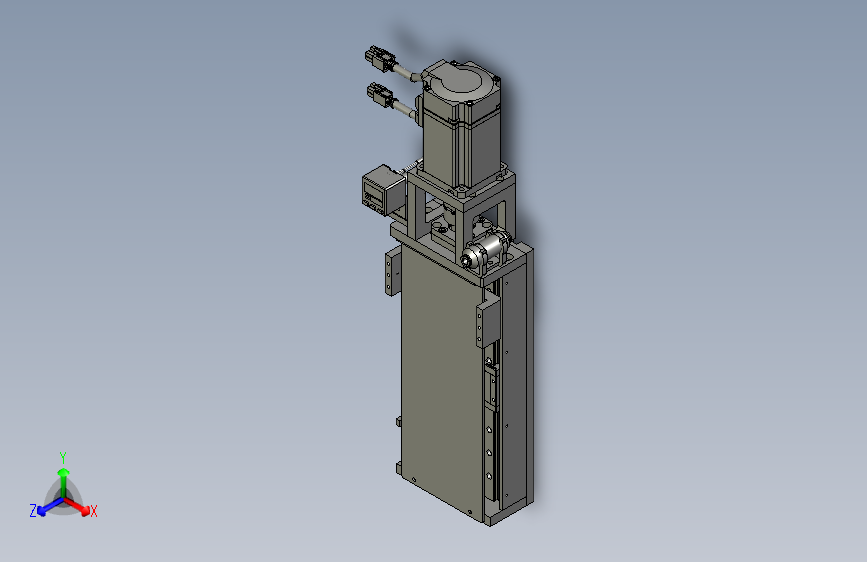The height and width of the screenshot is (562, 867).
Task: Select the shiny cylindrical coupling part
Action: (487, 249)
